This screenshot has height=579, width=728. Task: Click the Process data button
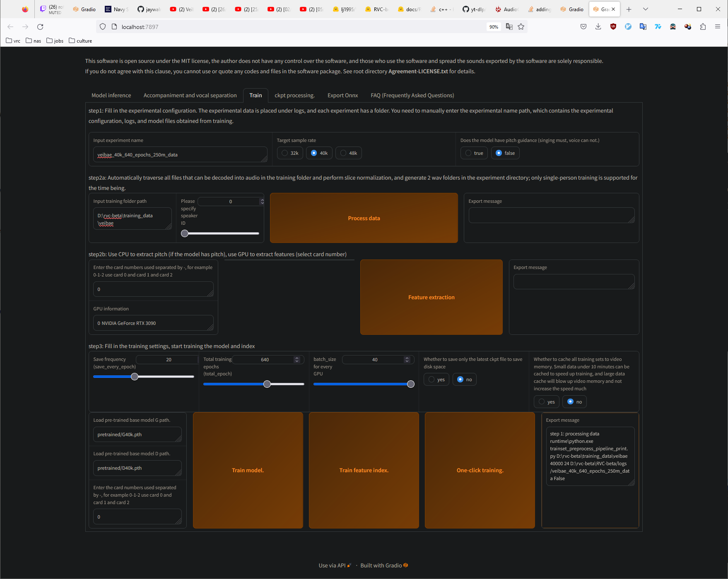point(364,218)
